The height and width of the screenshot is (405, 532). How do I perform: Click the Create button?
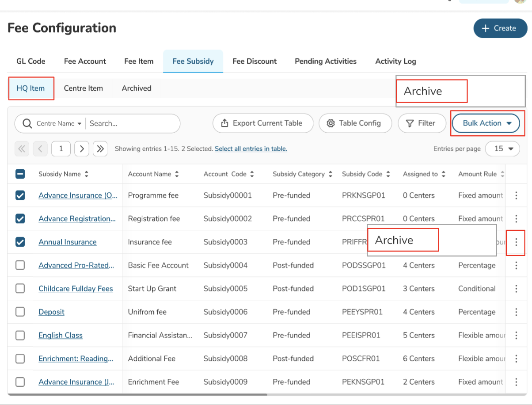tap(500, 28)
